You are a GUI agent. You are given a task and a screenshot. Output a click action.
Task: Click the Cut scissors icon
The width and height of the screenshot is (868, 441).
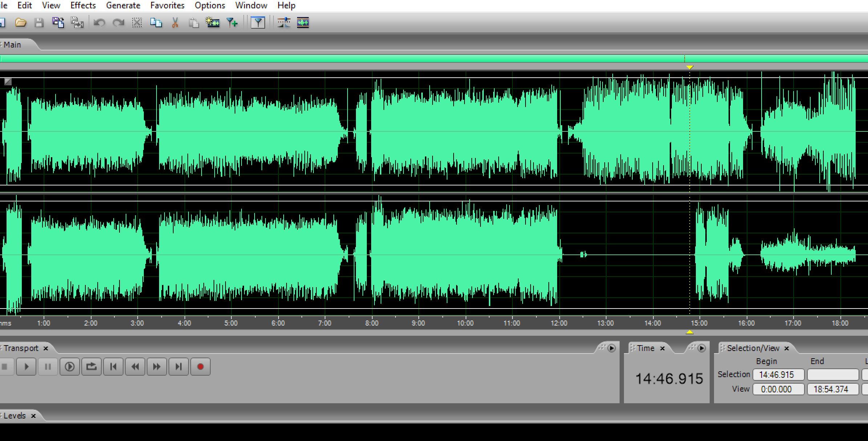coord(175,23)
